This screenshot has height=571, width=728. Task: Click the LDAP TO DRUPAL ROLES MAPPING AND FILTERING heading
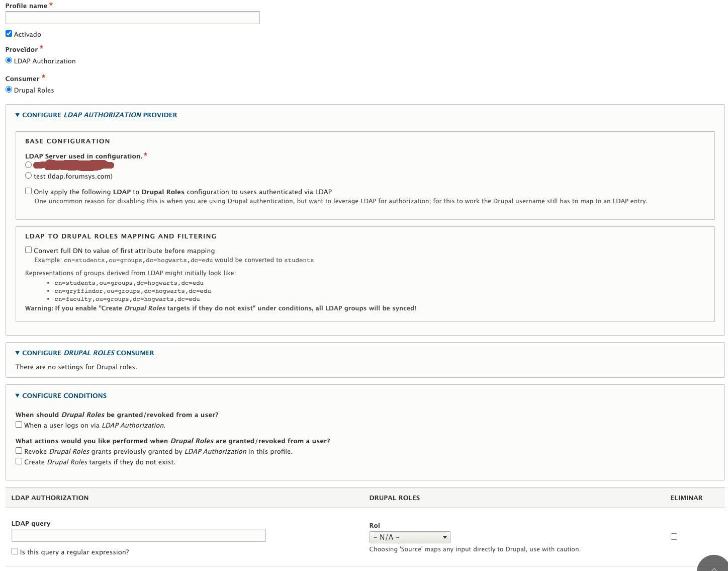tap(121, 236)
